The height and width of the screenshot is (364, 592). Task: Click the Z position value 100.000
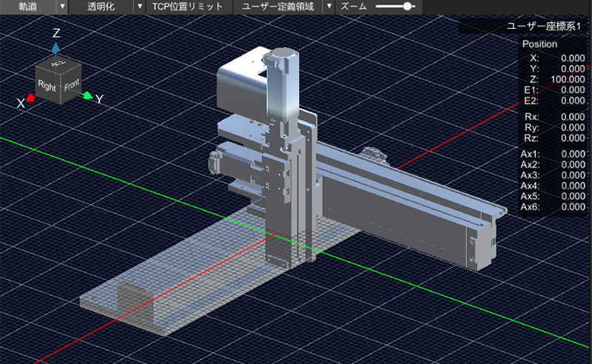pyautogui.click(x=568, y=79)
